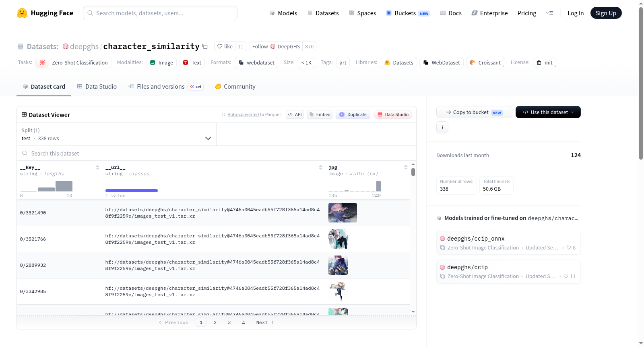
Task: Go to the Pricing page
Action: (x=527, y=13)
